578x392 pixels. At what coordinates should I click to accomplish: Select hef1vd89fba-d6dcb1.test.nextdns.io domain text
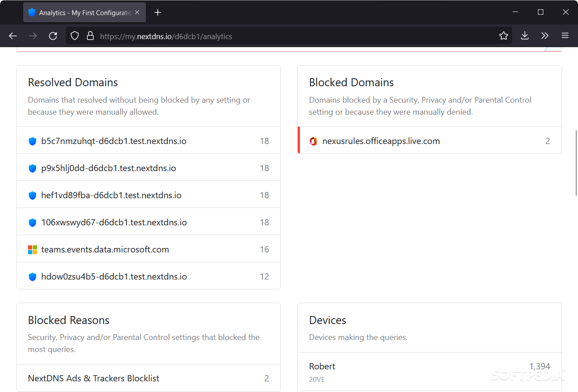111,195
